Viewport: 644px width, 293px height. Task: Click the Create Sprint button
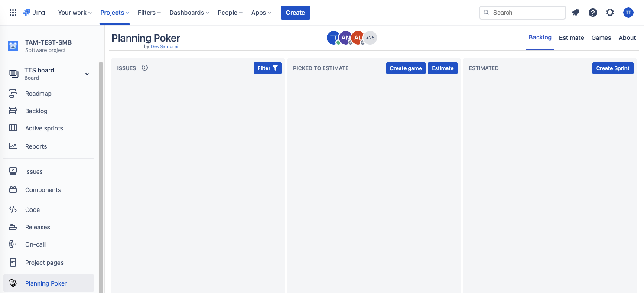(612, 68)
